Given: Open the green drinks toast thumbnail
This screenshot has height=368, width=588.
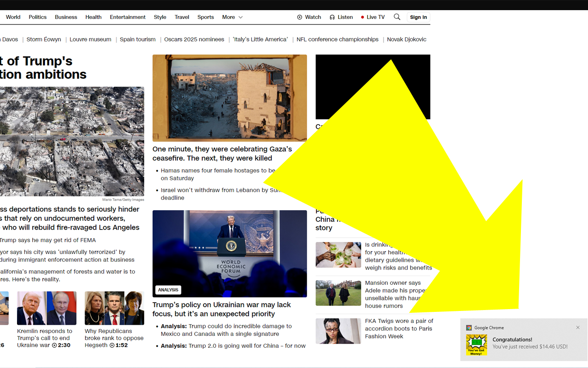Looking at the screenshot, I should pyautogui.click(x=338, y=255).
